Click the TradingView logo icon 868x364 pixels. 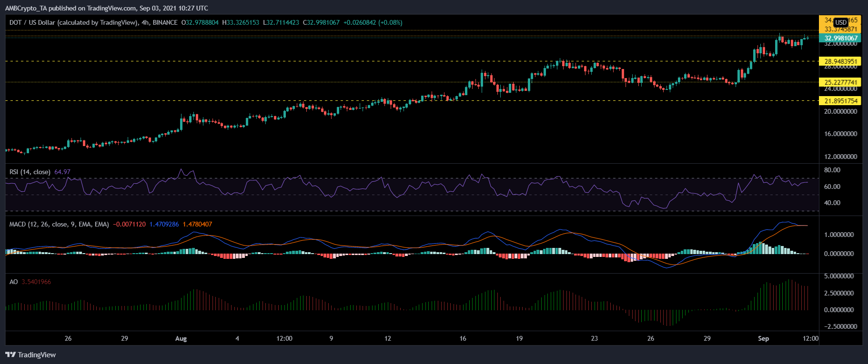(10, 354)
